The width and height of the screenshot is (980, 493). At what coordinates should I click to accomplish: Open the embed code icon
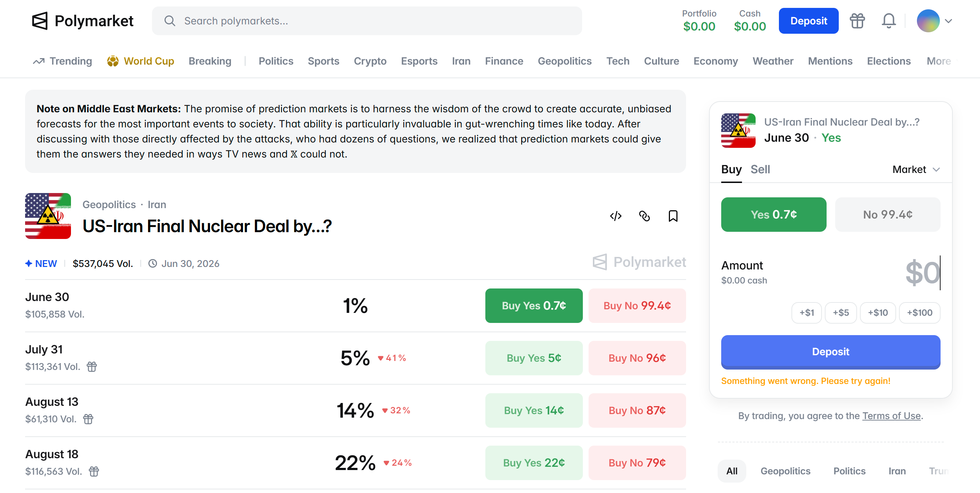tap(615, 216)
